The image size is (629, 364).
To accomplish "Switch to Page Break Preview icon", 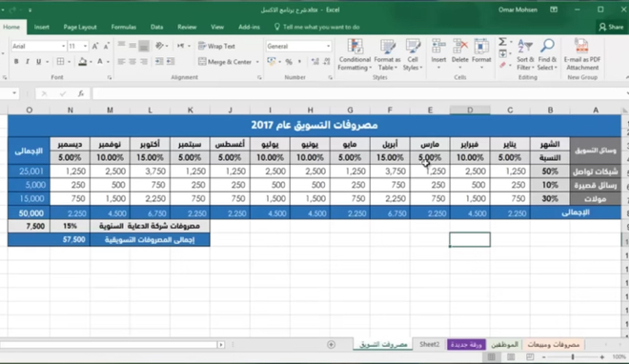I will (530, 356).
